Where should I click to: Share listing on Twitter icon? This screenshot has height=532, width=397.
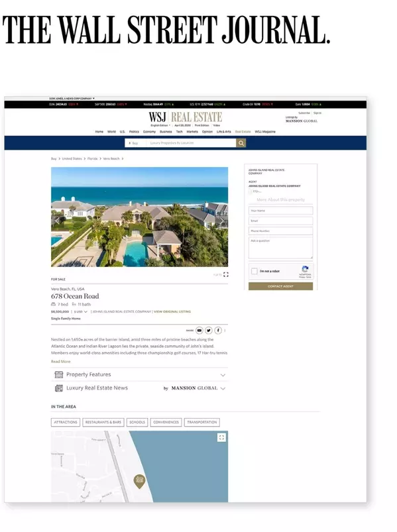pyautogui.click(x=209, y=330)
